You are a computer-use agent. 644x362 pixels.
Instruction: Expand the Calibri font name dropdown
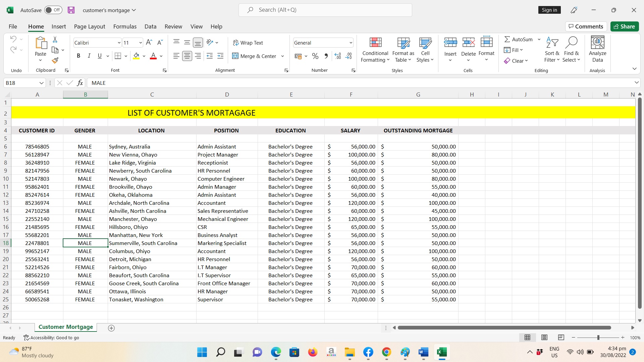[119, 43]
